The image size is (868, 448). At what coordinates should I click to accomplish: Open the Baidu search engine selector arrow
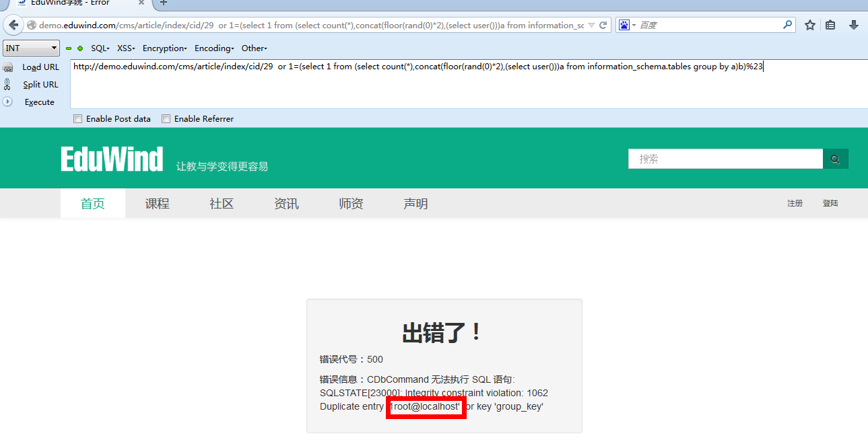coord(634,26)
